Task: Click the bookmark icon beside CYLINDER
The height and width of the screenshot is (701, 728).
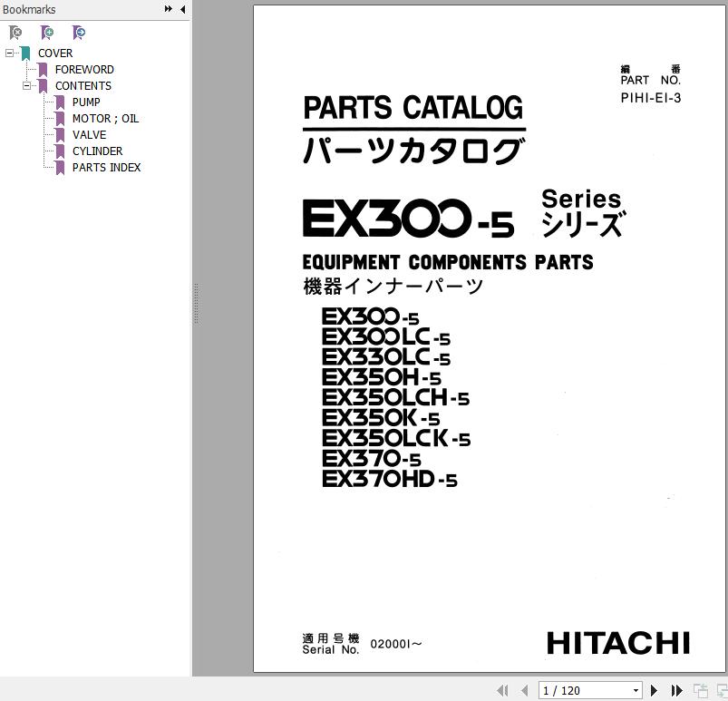Action: tap(60, 151)
